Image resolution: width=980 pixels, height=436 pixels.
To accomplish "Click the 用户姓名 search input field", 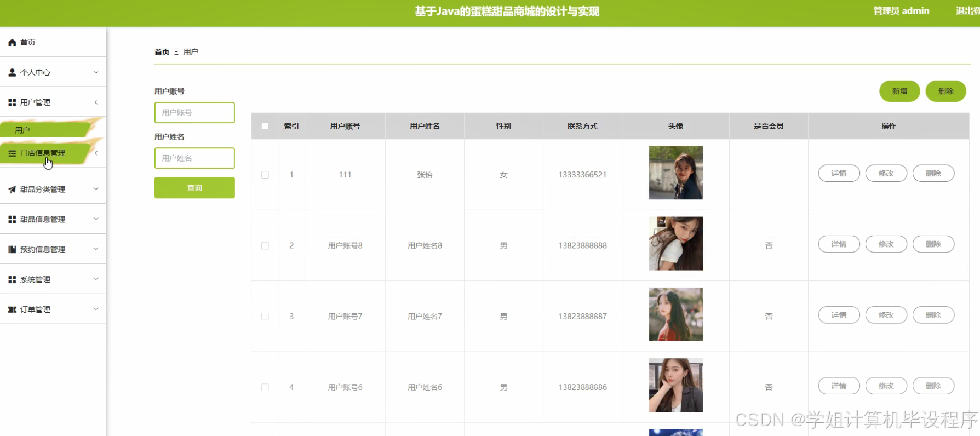I will [194, 158].
